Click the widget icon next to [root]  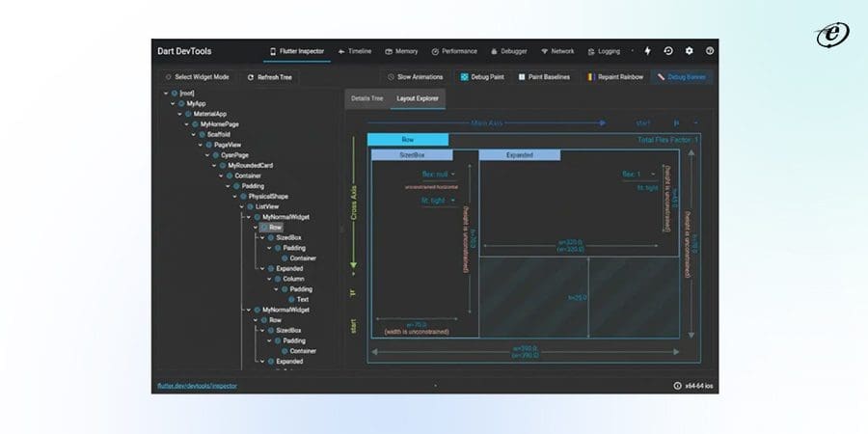pos(175,94)
